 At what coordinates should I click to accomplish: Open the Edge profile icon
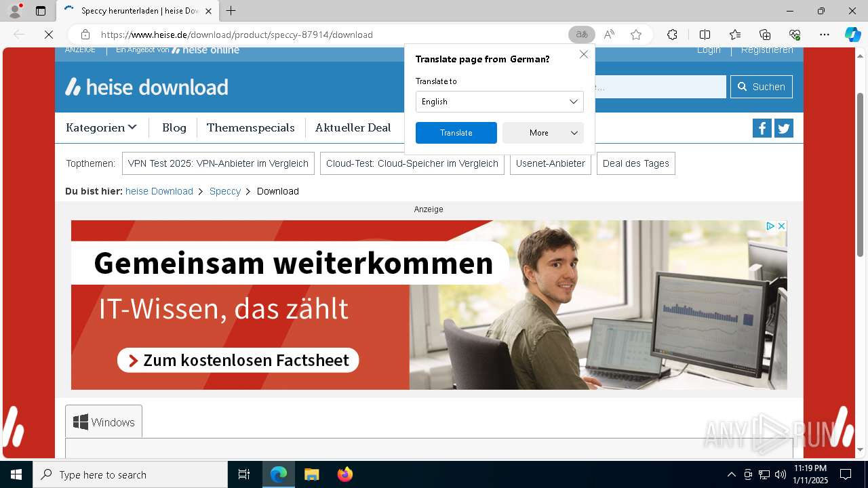14,11
